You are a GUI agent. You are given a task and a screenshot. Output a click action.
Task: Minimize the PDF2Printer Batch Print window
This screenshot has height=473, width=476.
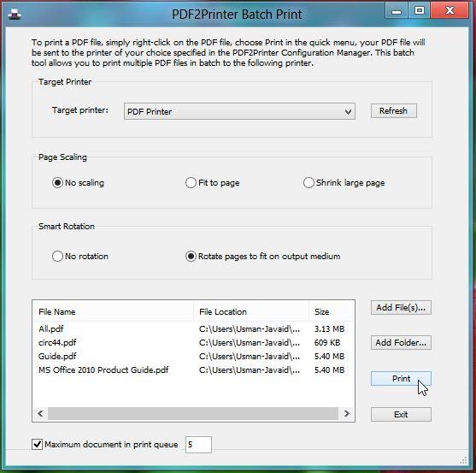point(397,11)
